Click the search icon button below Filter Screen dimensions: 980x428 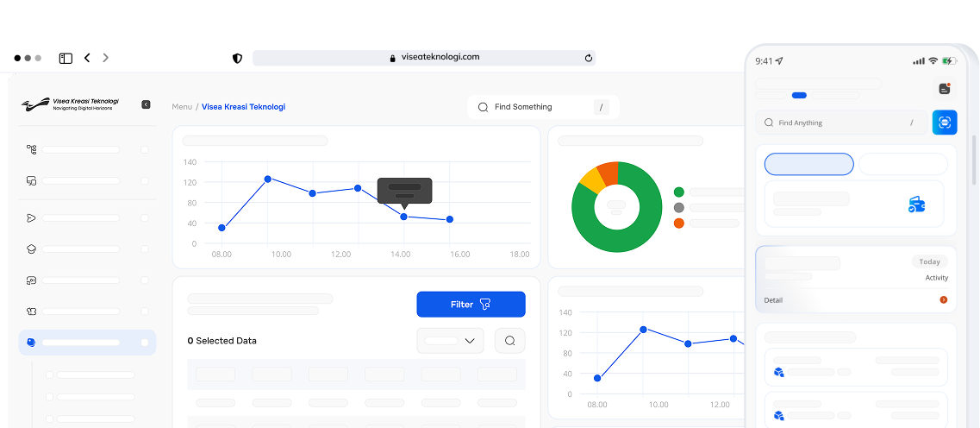[509, 341]
